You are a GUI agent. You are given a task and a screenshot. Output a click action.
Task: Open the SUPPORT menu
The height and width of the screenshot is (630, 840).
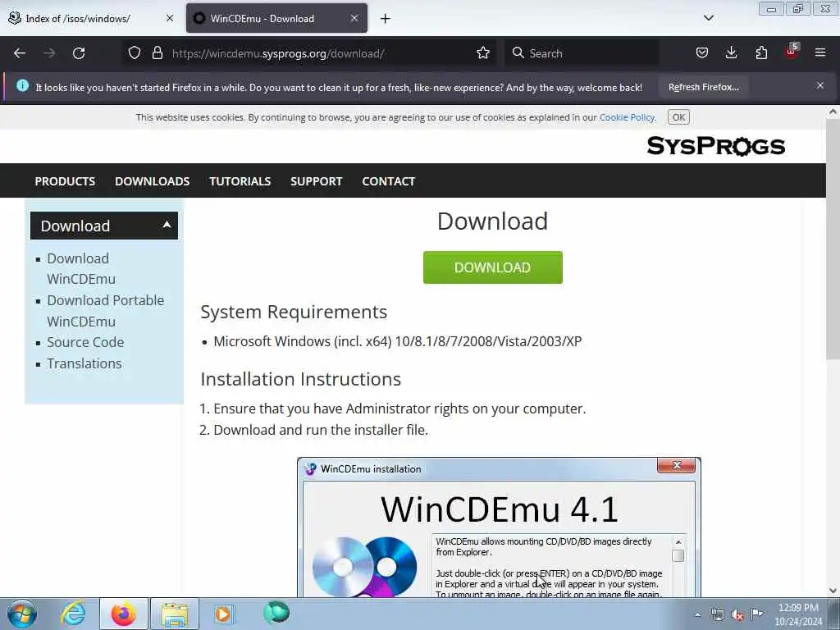[316, 181]
